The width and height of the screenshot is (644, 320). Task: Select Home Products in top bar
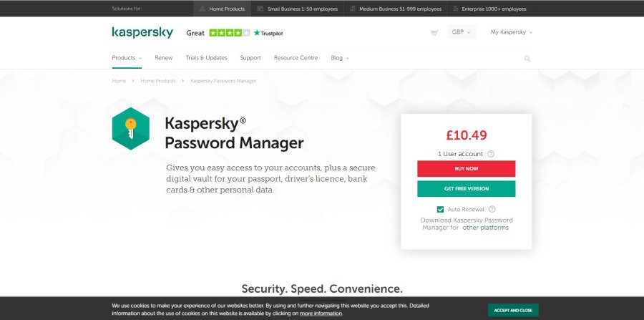[223, 9]
